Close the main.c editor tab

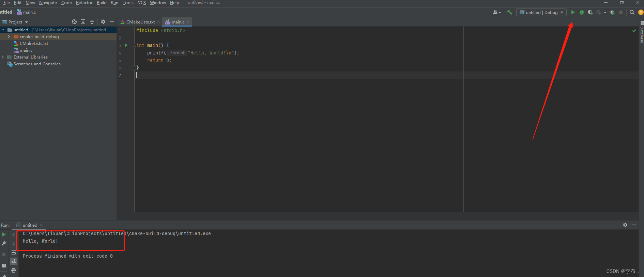188,22
